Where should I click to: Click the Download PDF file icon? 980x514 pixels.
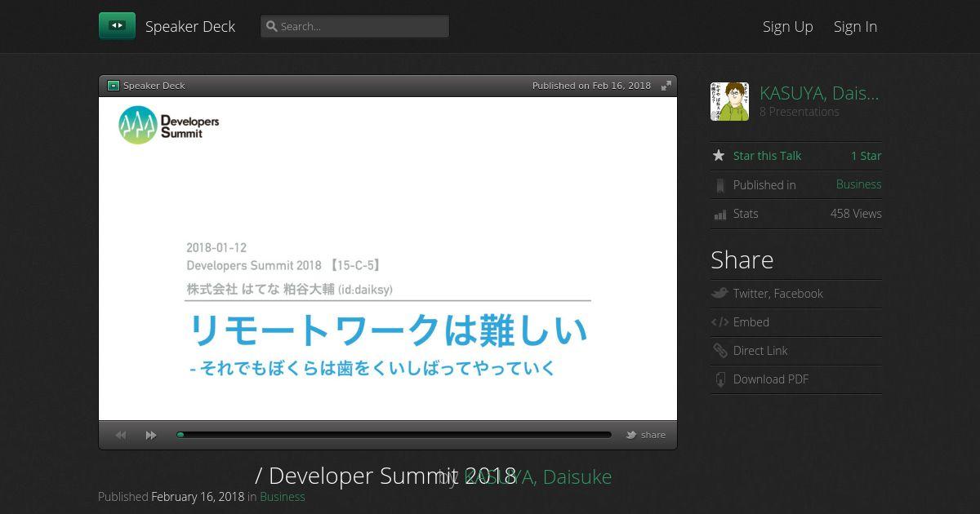[x=719, y=379]
